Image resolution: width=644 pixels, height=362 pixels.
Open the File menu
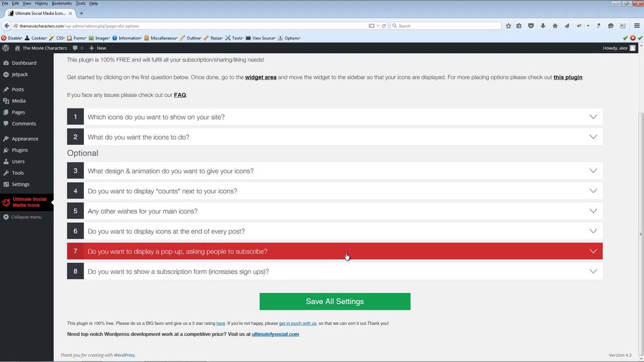5,3
